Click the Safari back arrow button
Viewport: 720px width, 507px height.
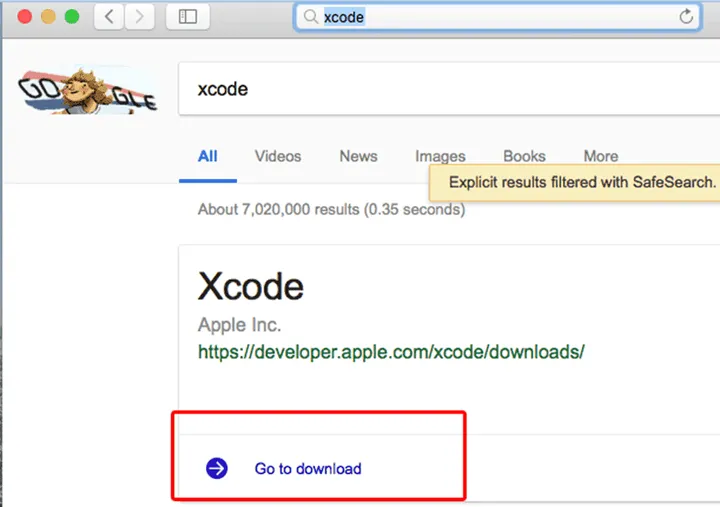click(x=108, y=17)
